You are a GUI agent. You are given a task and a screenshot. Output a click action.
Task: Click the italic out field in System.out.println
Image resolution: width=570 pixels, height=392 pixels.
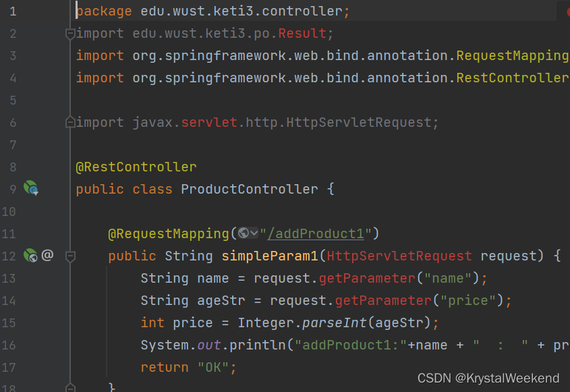coord(209,345)
